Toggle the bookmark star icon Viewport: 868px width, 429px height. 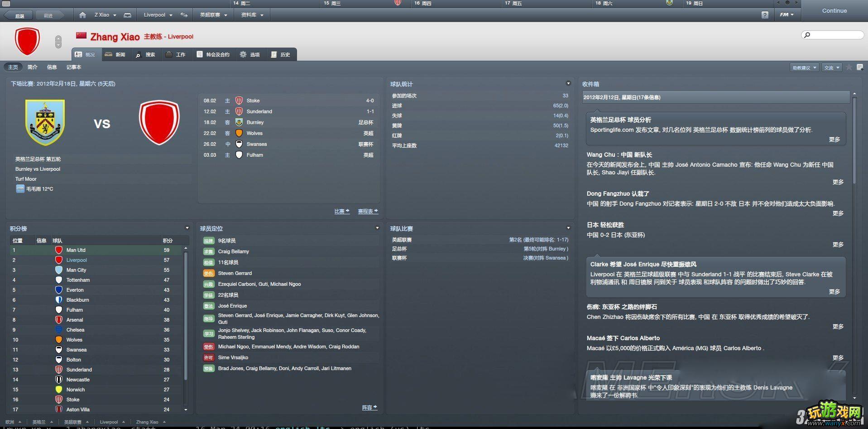[849, 67]
